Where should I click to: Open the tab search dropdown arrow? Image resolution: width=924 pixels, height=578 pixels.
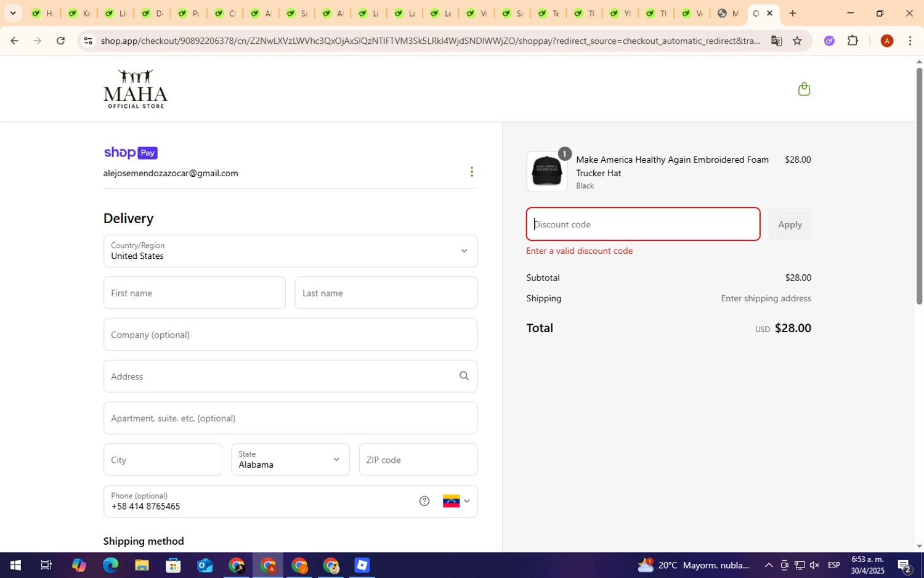click(x=13, y=13)
